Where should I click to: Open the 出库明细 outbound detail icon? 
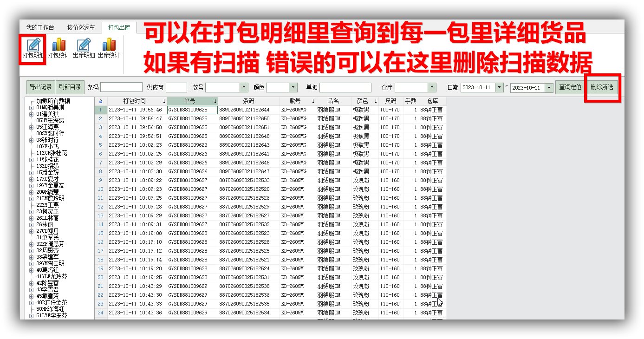pyautogui.click(x=84, y=48)
